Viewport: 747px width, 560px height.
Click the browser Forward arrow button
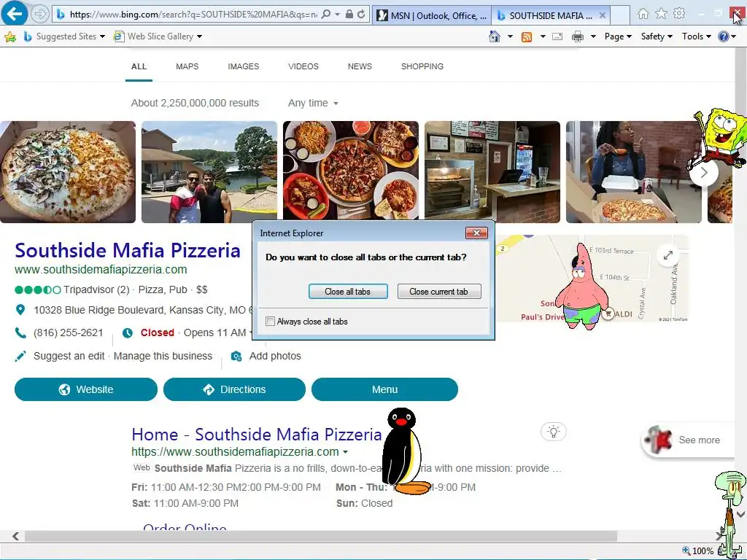coord(40,14)
